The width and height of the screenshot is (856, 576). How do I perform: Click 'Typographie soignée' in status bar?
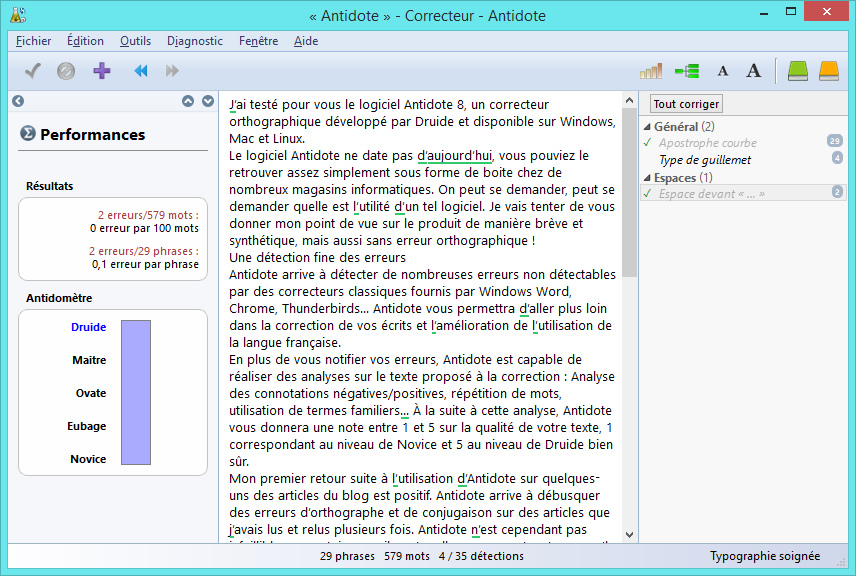(x=765, y=556)
